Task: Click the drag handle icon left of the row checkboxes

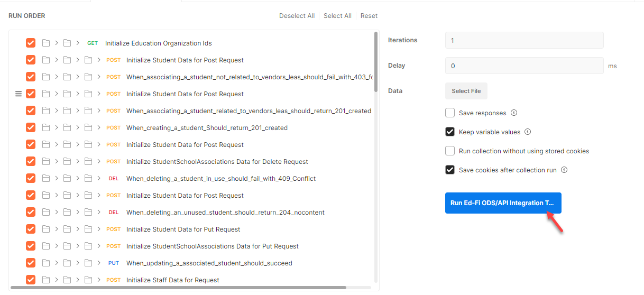Action: click(x=18, y=94)
